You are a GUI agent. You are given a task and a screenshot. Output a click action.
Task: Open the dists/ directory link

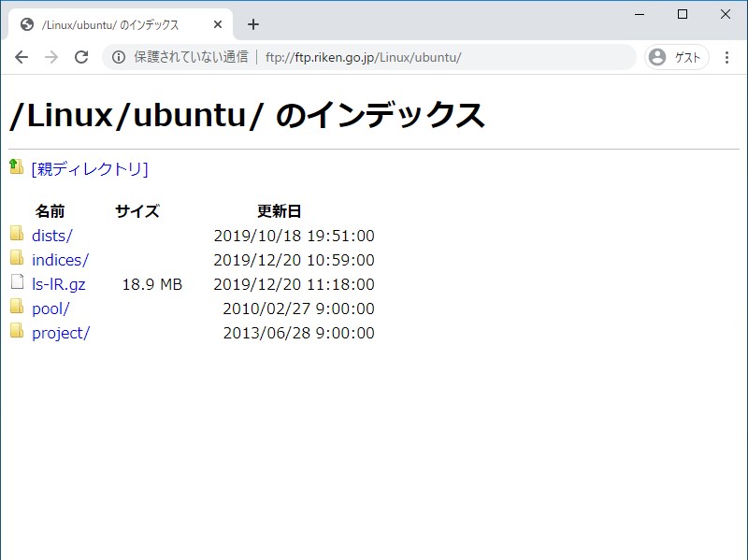click(x=50, y=235)
